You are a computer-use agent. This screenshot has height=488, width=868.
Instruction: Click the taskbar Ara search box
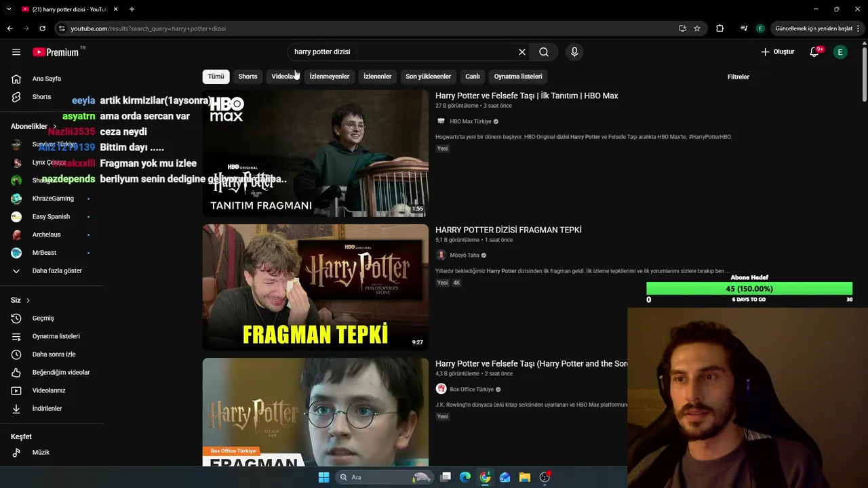[384, 477]
